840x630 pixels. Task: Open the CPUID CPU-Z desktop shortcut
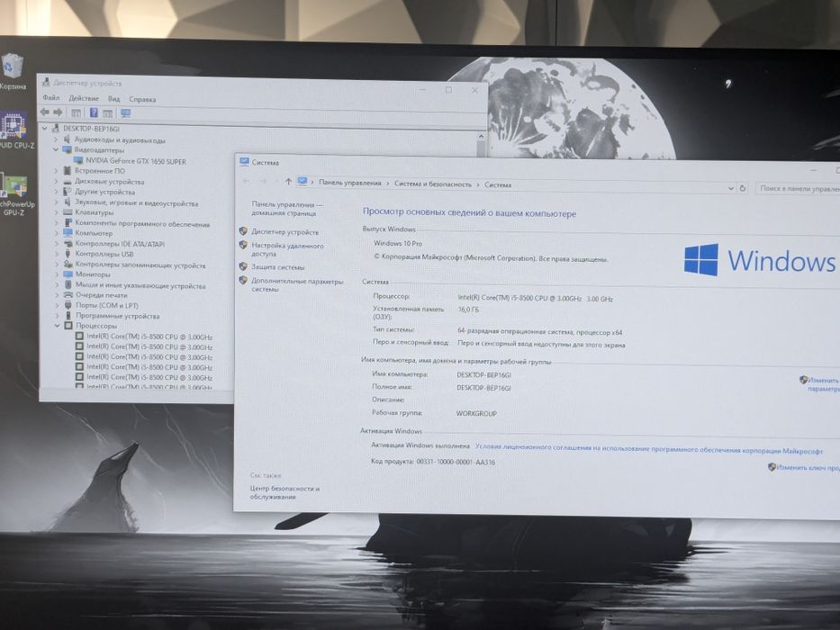point(15,130)
